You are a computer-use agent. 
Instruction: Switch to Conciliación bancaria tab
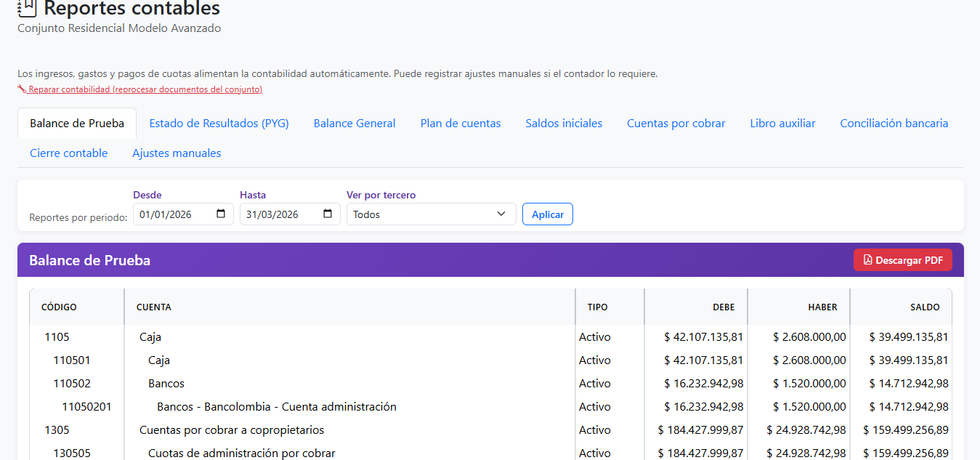(x=894, y=124)
